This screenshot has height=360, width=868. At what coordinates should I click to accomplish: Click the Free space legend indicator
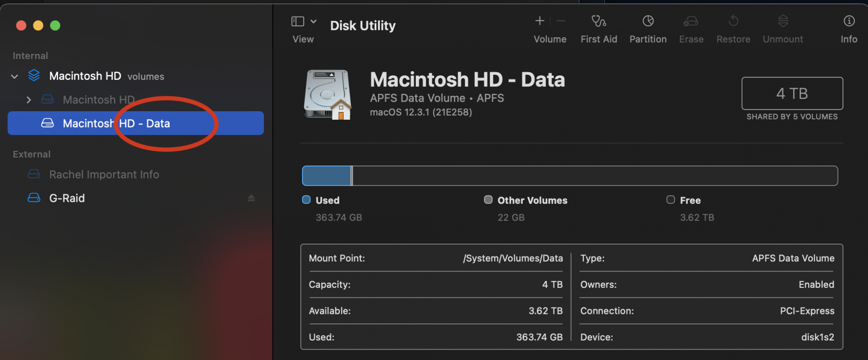click(671, 200)
